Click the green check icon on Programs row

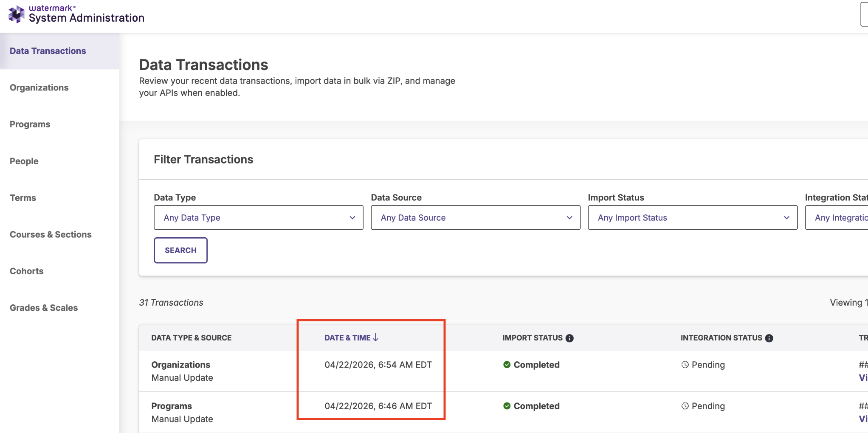pos(507,406)
